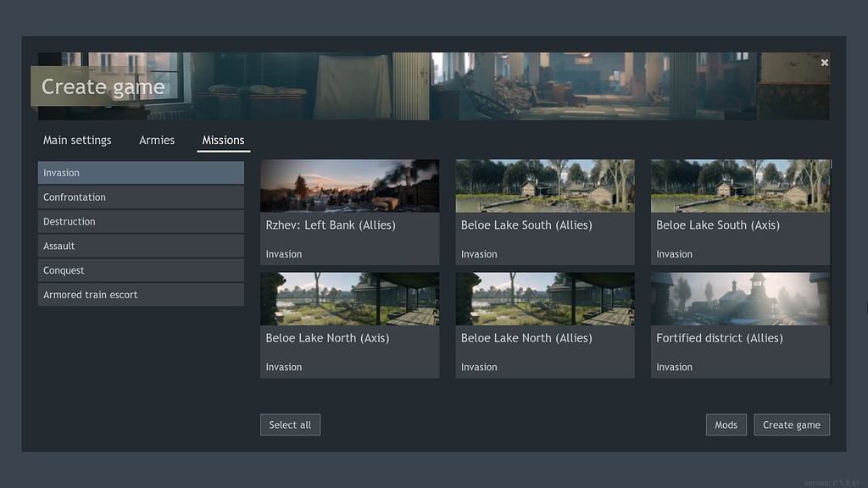The width and height of the screenshot is (868, 488).
Task: Click the Create game button
Action: tap(791, 424)
